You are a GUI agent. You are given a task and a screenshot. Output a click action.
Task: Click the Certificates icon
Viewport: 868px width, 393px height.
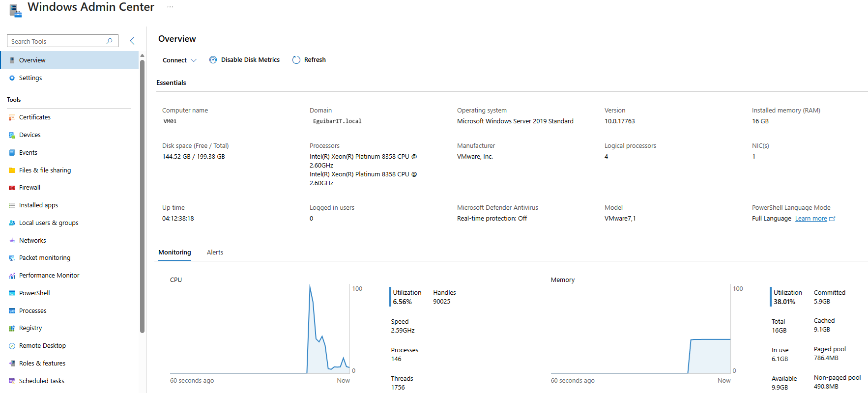click(12, 117)
